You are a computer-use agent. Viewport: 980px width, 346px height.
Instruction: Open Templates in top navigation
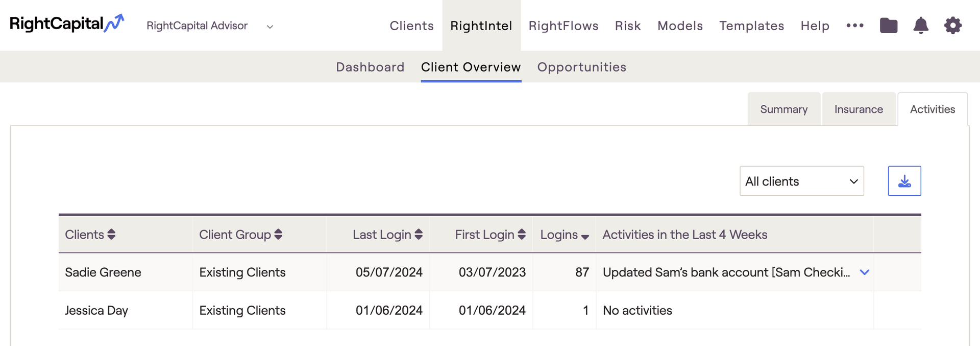752,26
